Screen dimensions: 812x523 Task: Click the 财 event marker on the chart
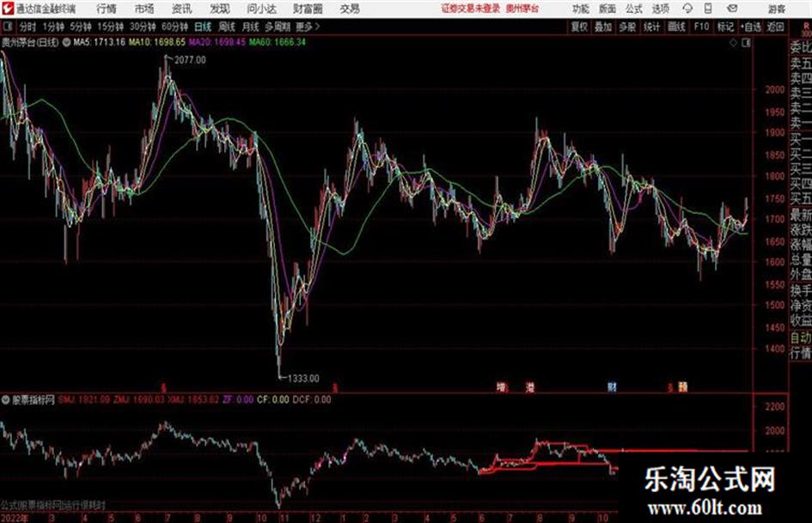point(612,386)
